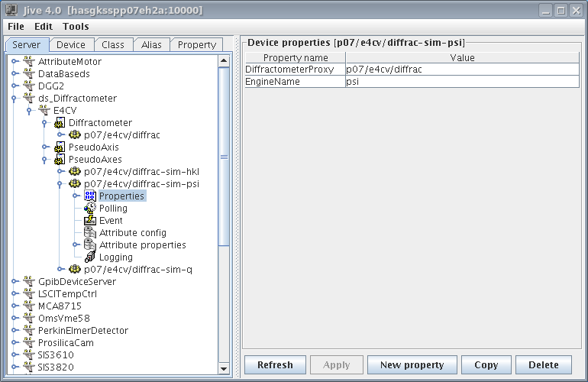Expand the SIS3820 tree node

pos(15,367)
